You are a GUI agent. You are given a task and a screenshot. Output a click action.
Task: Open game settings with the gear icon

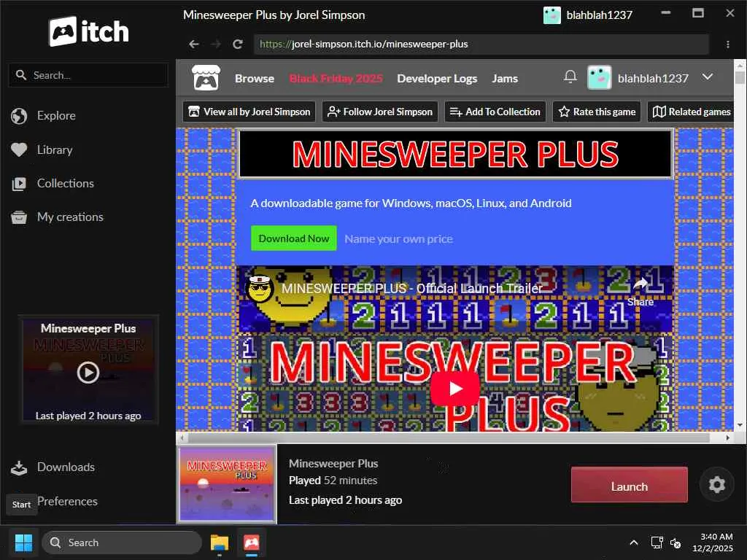[x=716, y=485]
